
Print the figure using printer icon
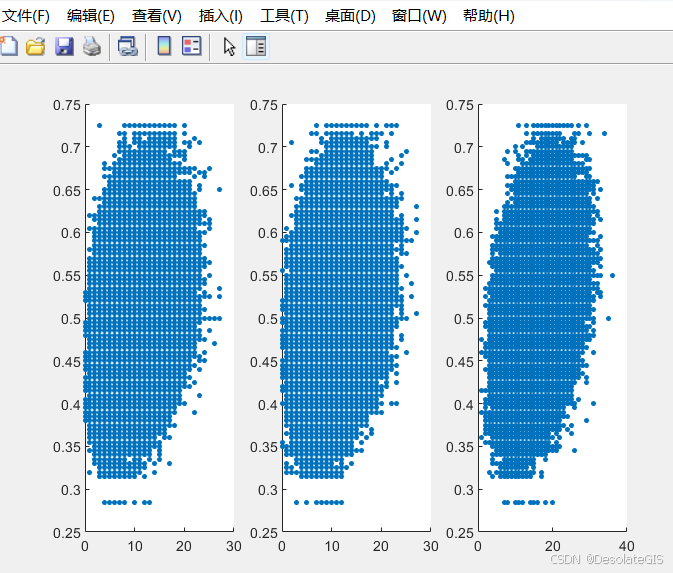point(92,46)
